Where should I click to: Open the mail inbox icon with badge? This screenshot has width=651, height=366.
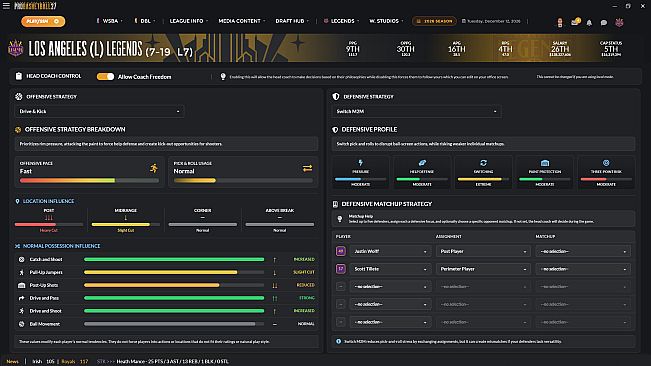click(x=575, y=22)
